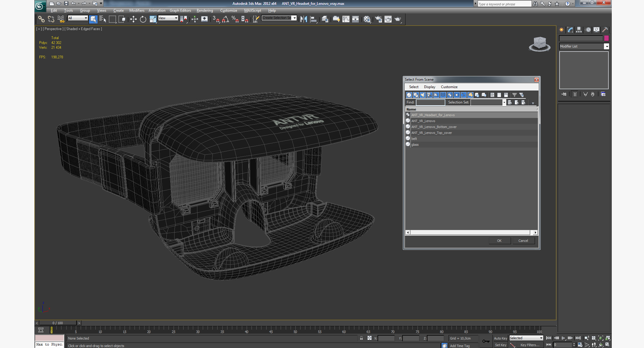This screenshot has width=644, height=348.
Task: Open Display menu in Select From Scene
Action: point(429,87)
